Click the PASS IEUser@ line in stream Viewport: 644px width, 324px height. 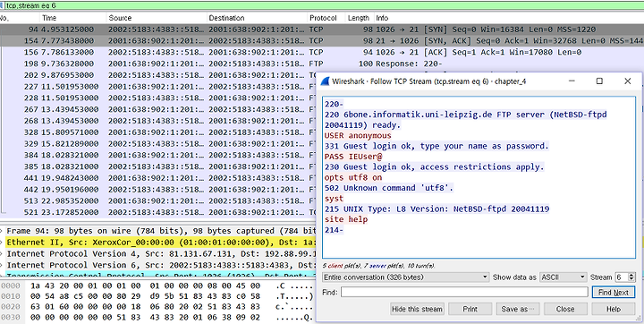[353, 157]
